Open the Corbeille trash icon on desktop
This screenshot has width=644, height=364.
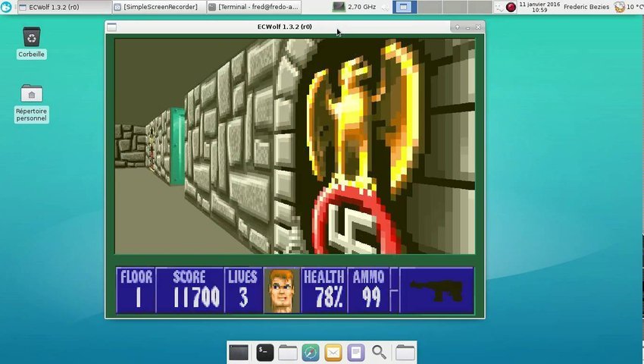tap(32, 38)
